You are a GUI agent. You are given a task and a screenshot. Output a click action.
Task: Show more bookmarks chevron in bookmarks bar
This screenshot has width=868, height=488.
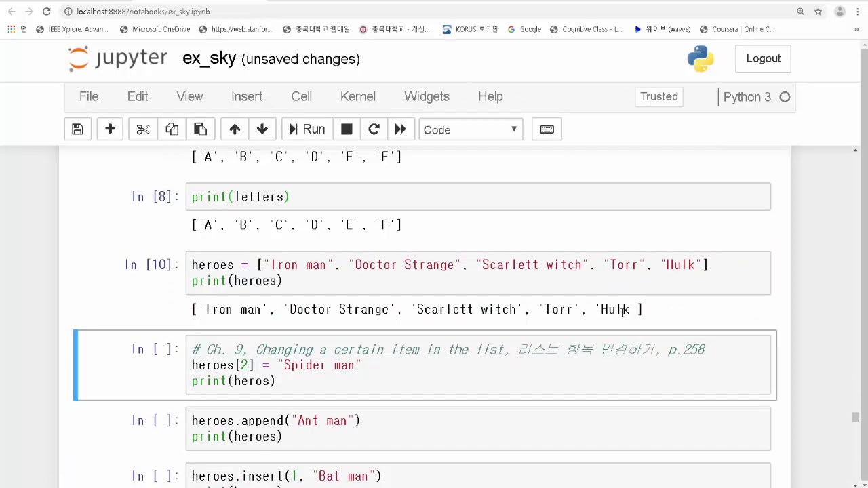[x=856, y=29]
